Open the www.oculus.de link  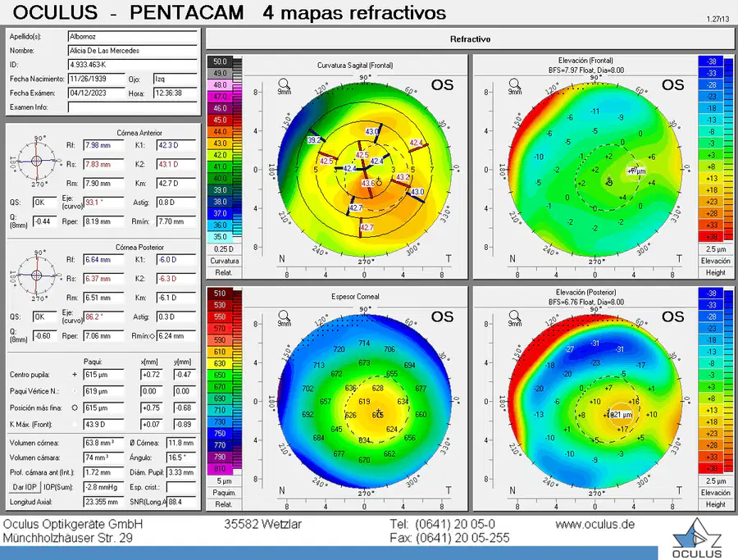(x=595, y=524)
